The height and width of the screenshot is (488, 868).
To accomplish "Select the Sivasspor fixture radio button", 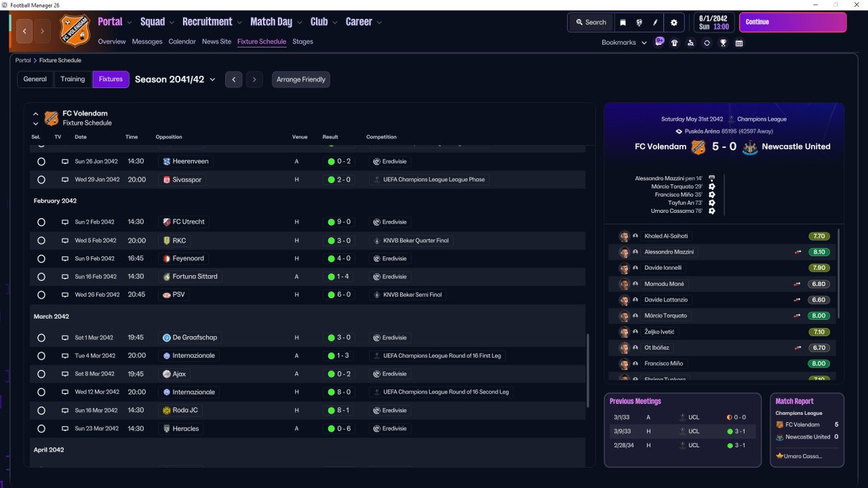I will tap(41, 180).
